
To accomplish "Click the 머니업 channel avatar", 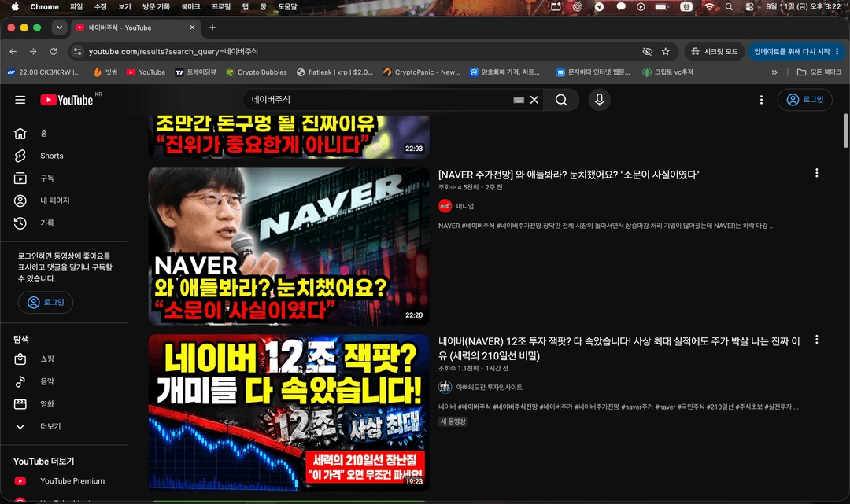I will [445, 206].
